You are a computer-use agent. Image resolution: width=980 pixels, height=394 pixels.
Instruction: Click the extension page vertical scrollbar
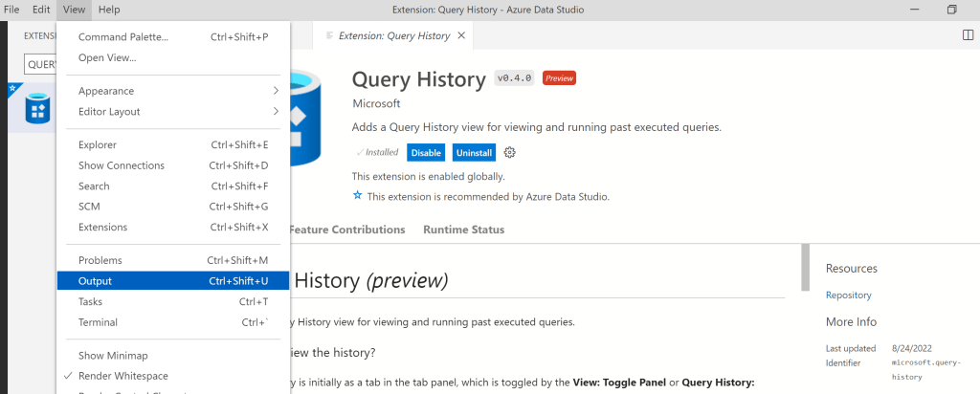pyautogui.click(x=805, y=268)
